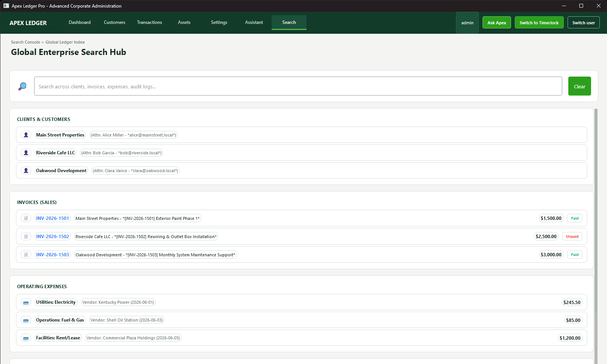
Task: Click the APEX LEDGER logo text
Action: click(28, 23)
